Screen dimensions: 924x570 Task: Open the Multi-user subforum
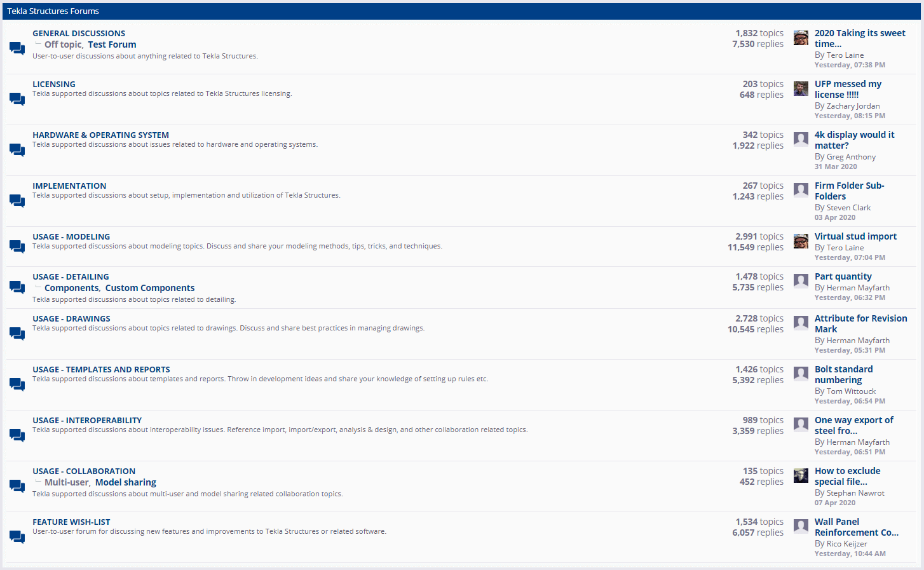coord(67,482)
